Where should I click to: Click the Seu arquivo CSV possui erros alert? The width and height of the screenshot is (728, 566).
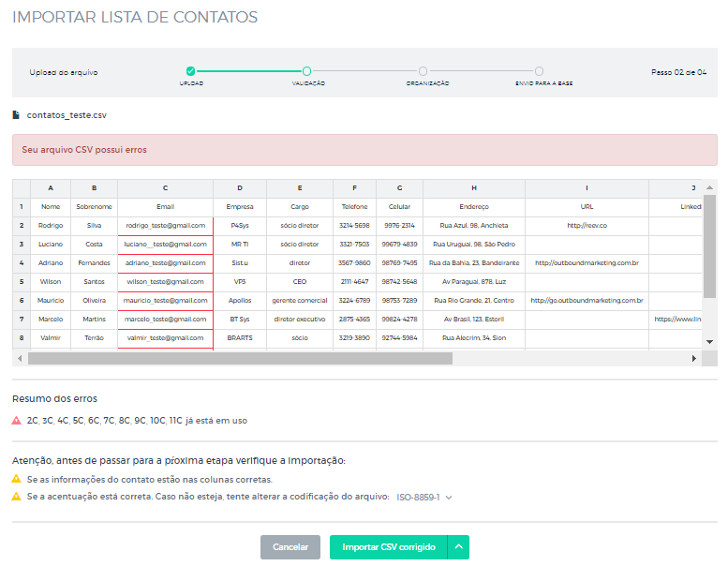click(364, 150)
